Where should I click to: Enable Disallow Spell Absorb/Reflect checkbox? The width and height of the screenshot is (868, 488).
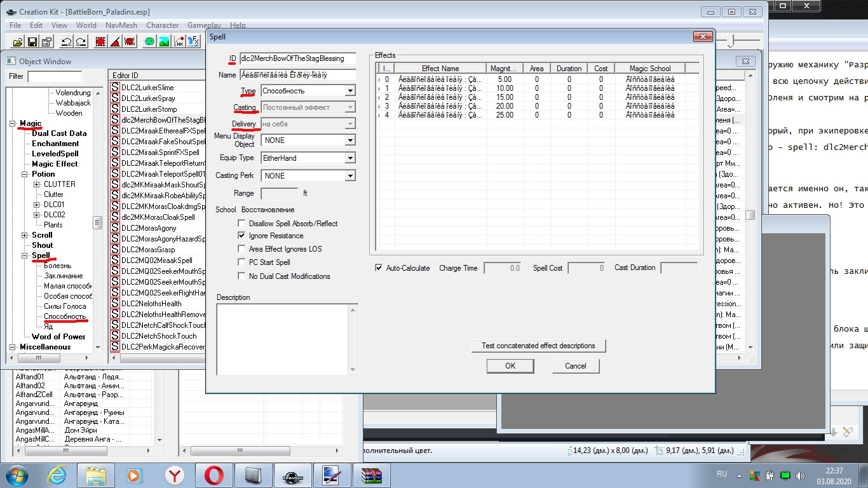coord(241,224)
